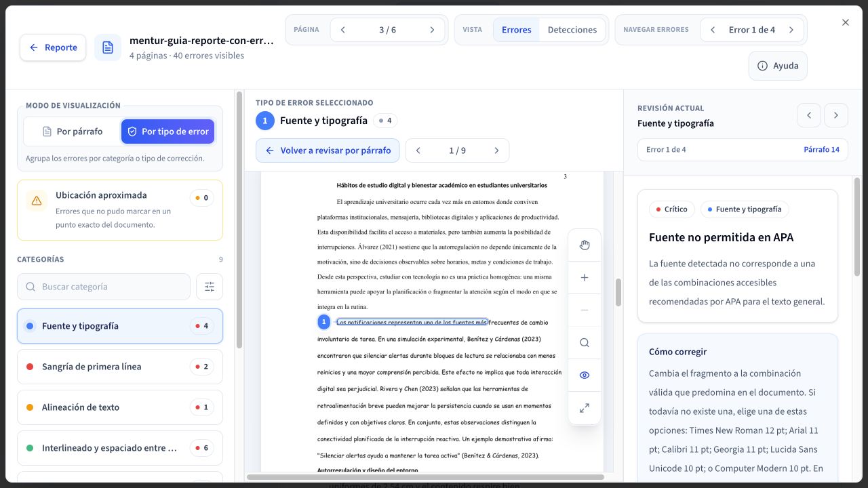Click the Fuente y tipografía tag in error card
The width and height of the screenshot is (868, 488).
[745, 209]
